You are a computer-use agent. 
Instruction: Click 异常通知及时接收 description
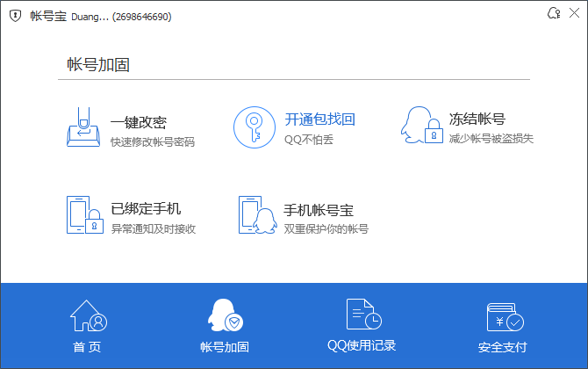click(x=154, y=229)
